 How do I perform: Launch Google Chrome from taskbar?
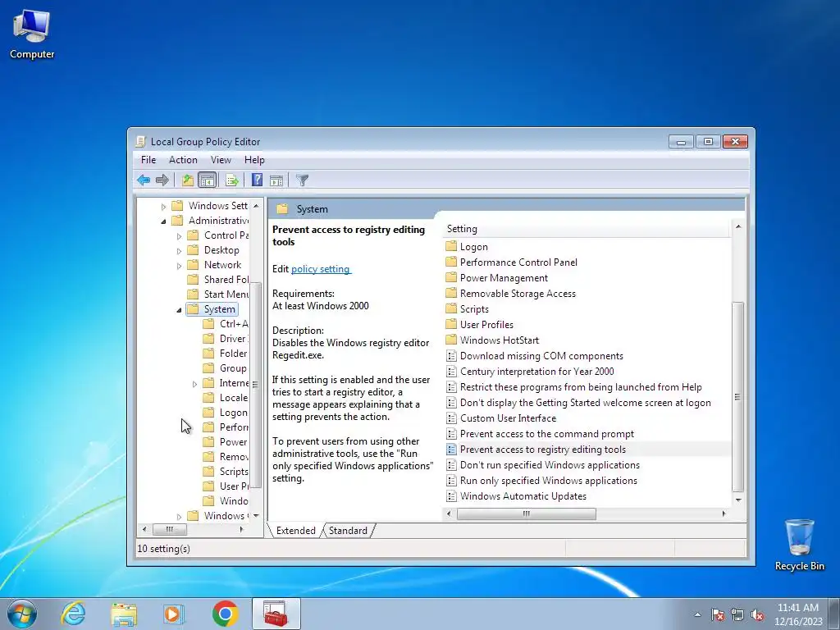tap(225, 614)
